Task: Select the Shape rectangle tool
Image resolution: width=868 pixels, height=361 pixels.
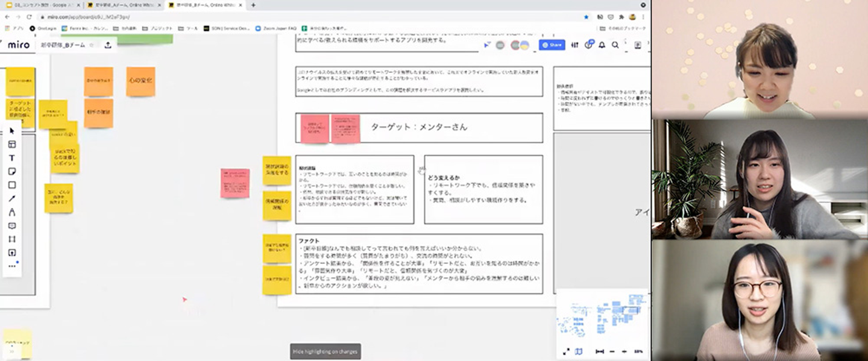Action: (12, 185)
